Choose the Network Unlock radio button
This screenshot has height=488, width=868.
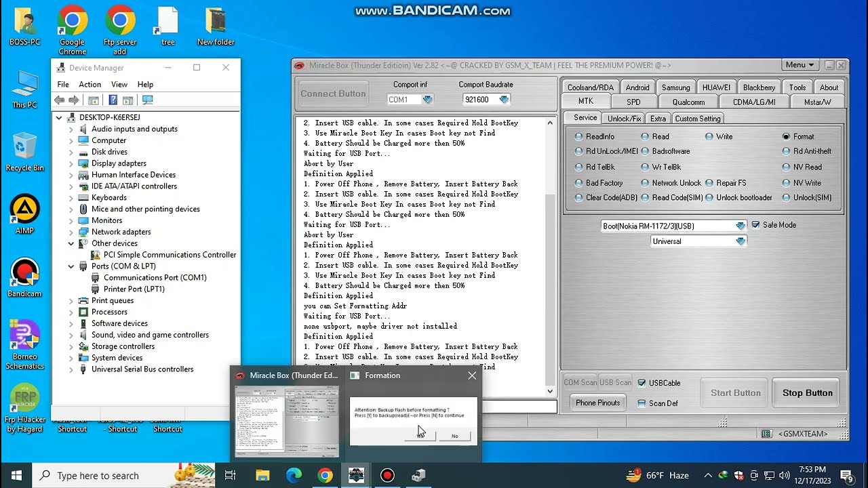671,183
